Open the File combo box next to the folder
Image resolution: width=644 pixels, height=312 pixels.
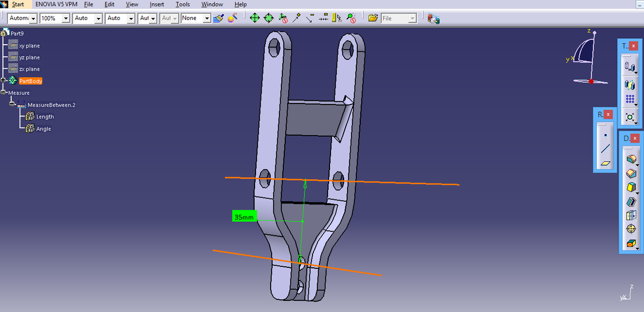tap(399, 18)
